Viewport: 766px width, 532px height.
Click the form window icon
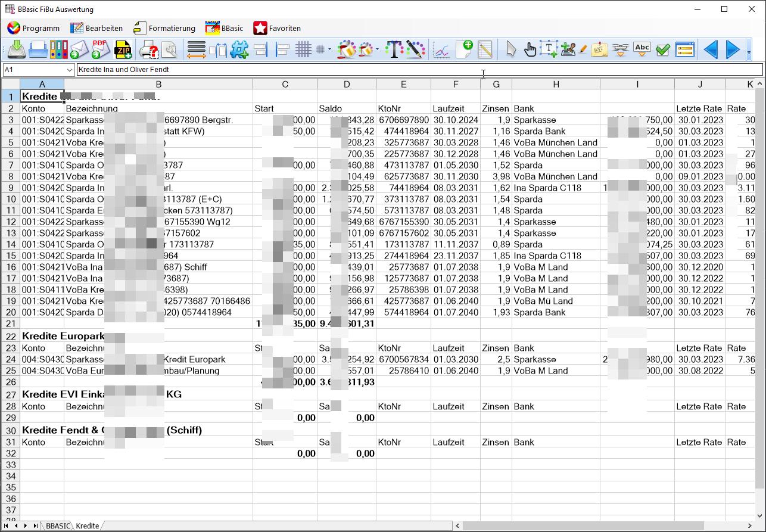tap(686, 50)
